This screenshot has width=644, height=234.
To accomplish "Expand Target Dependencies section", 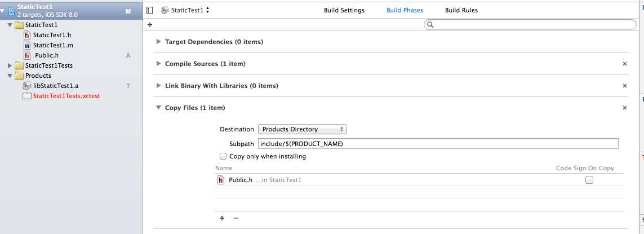I will pyautogui.click(x=158, y=42).
